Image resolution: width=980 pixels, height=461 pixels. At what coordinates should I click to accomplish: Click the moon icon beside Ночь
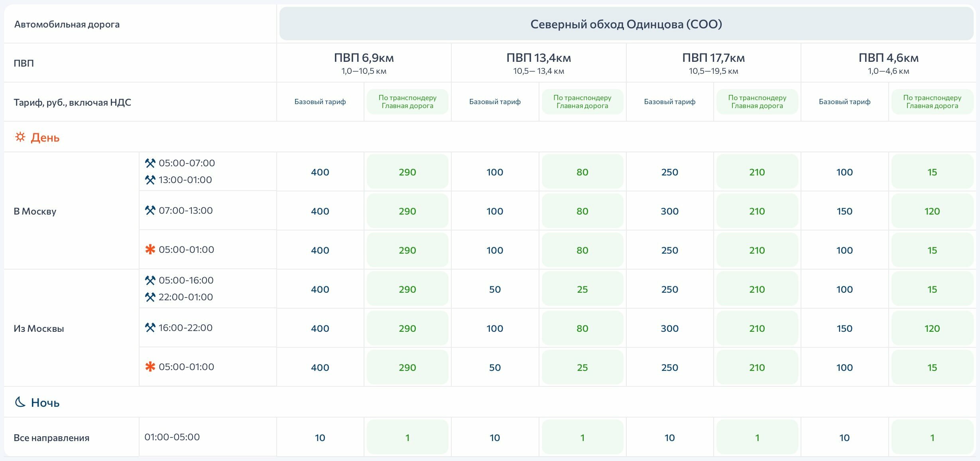click(20, 402)
